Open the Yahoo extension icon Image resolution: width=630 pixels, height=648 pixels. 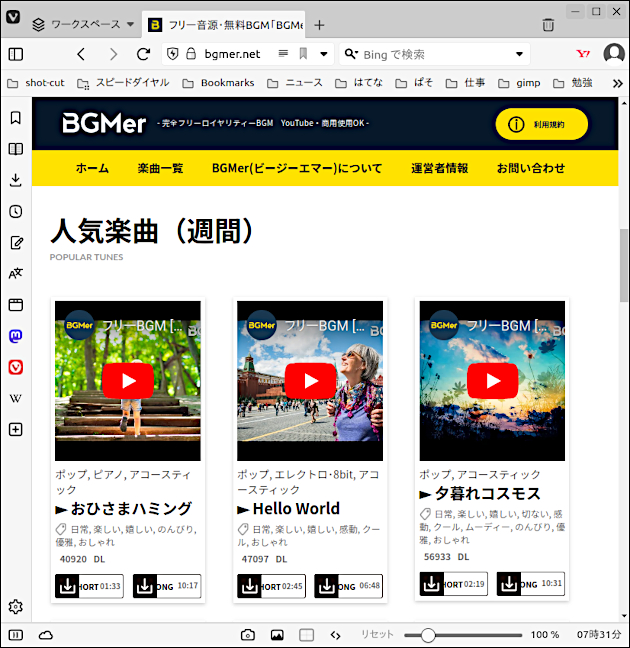click(583, 54)
